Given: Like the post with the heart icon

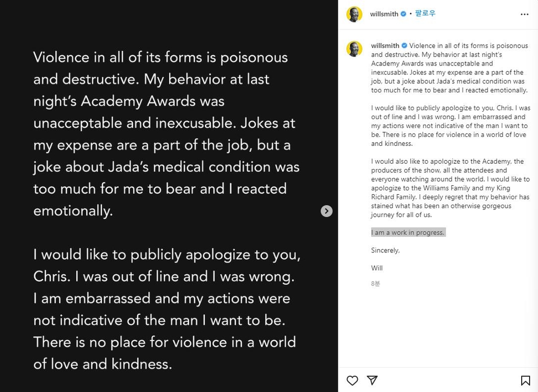Looking at the screenshot, I should [353, 380].
